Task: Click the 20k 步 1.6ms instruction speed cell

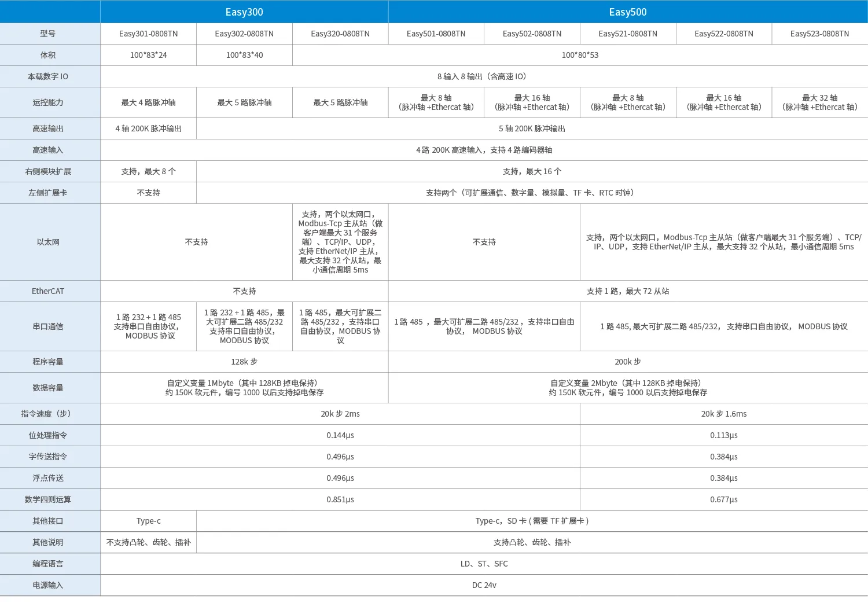Action: coord(723,414)
